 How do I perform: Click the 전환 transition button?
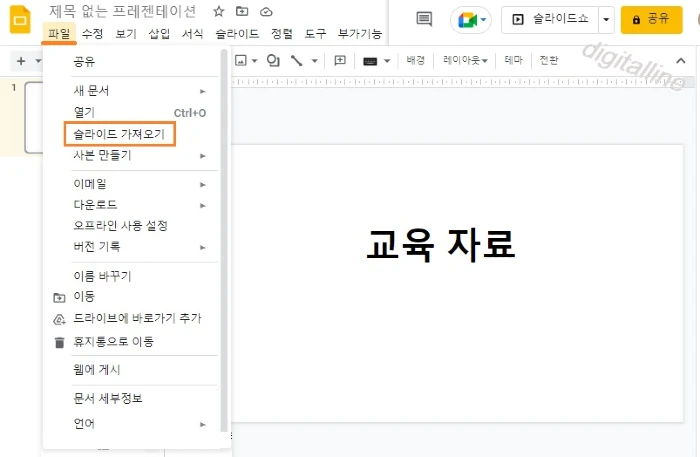coord(549,60)
